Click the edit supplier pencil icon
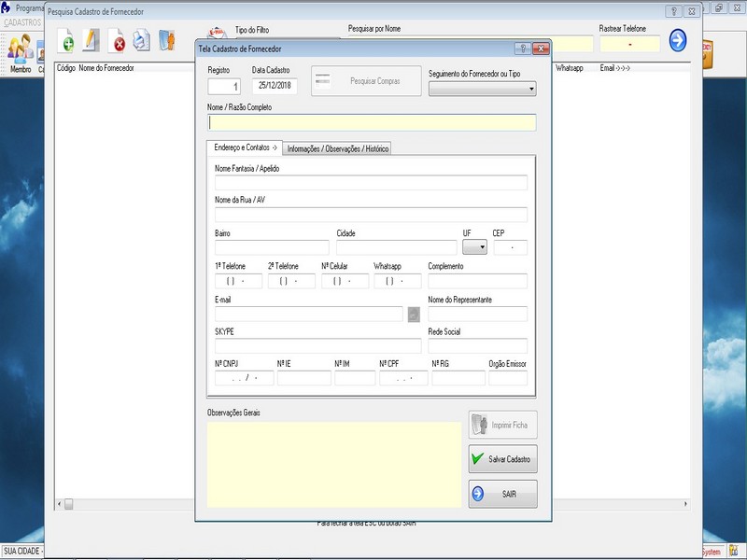Image resolution: width=747 pixels, height=560 pixels. pyautogui.click(x=91, y=41)
